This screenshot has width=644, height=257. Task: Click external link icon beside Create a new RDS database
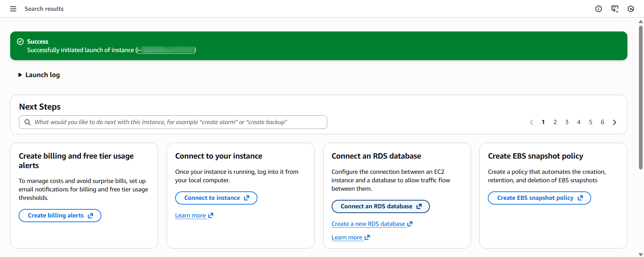(x=410, y=224)
